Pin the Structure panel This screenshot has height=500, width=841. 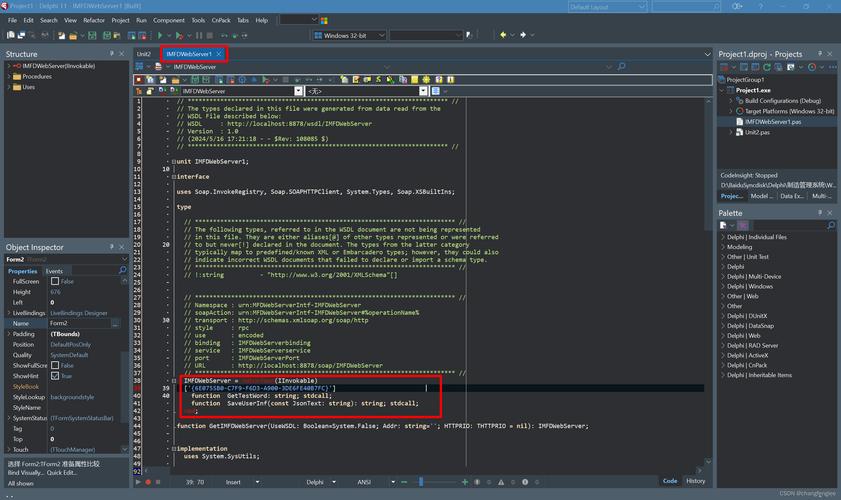[x=112, y=54]
